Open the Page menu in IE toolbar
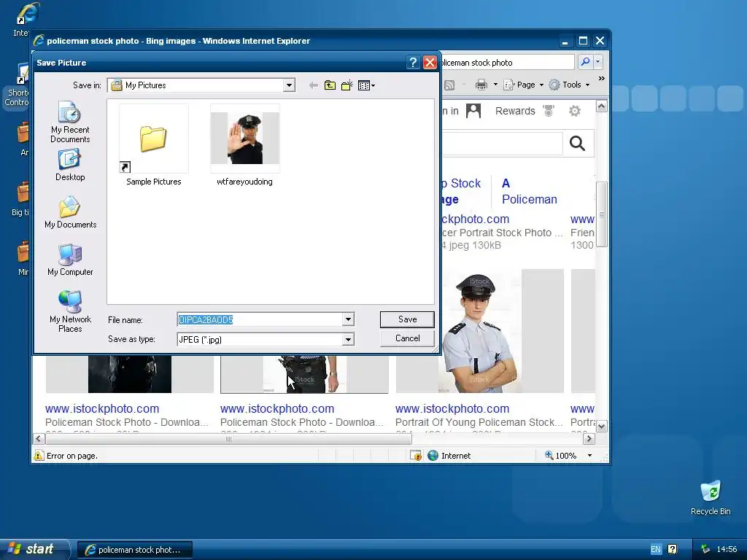Image resolution: width=747 pixels, height=560 pixels. 523,85
